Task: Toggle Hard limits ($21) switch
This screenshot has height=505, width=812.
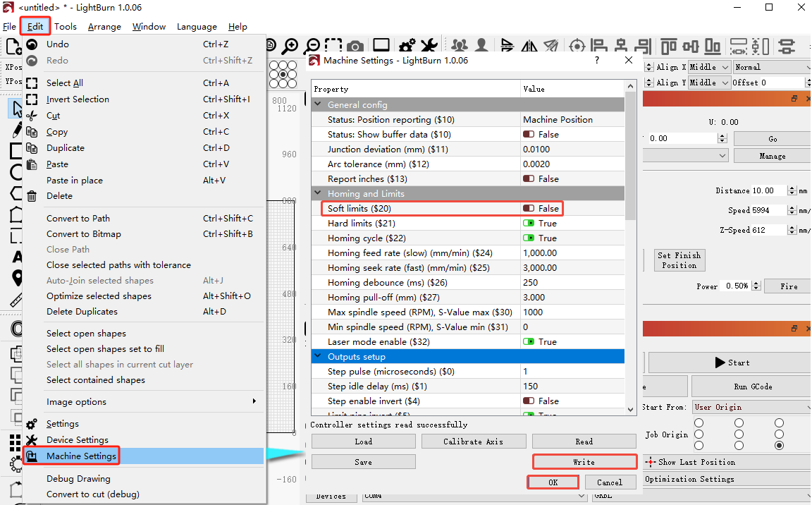Action: click(529, 224)
